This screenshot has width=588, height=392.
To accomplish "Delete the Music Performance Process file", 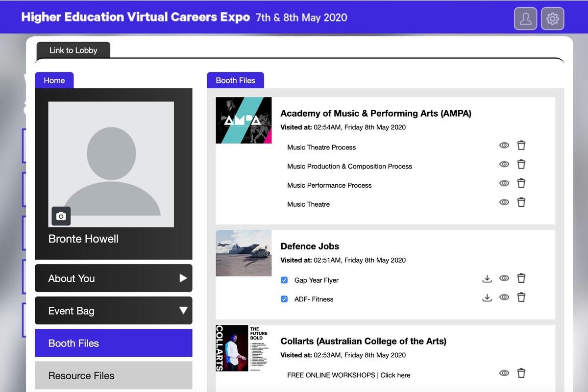I will coord(521,183).
